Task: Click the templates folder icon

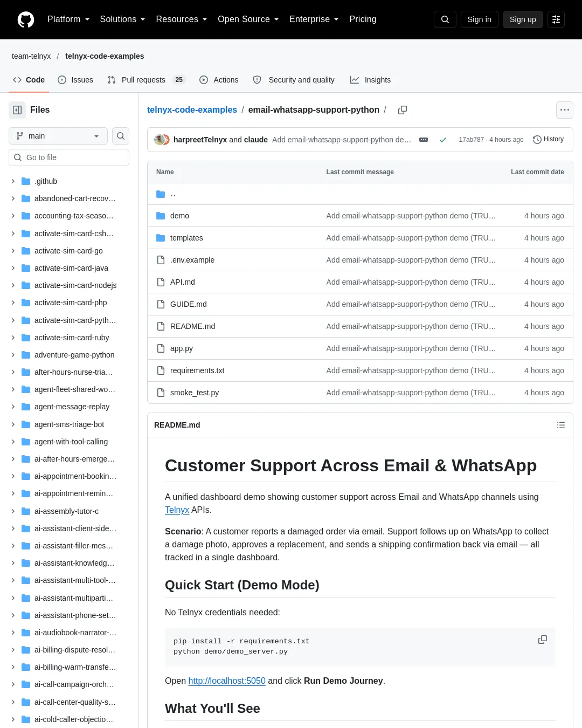Action: [161, 238]
